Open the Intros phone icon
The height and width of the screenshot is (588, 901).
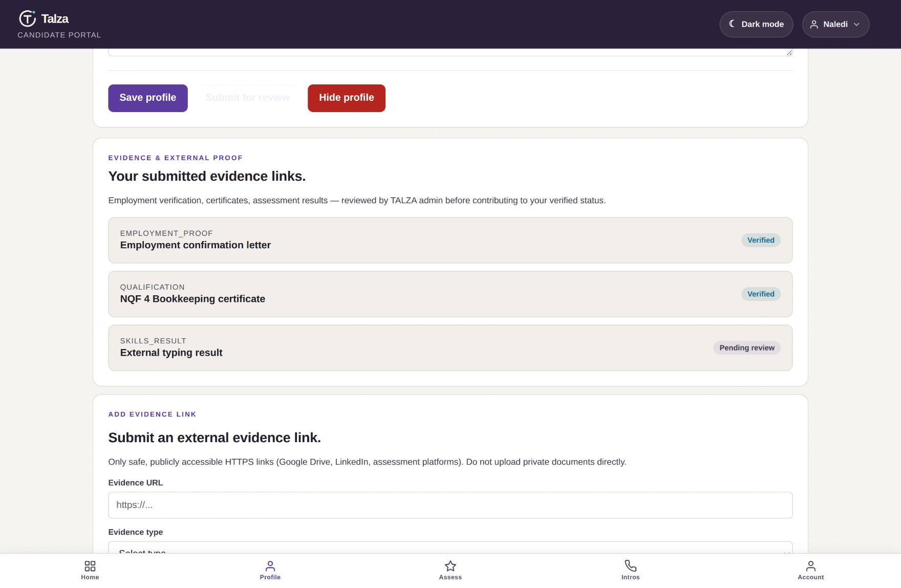click(x=631, y=566)
